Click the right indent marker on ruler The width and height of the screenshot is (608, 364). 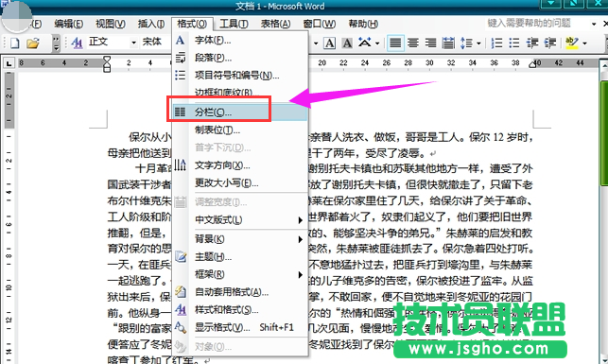click(533, 64)
